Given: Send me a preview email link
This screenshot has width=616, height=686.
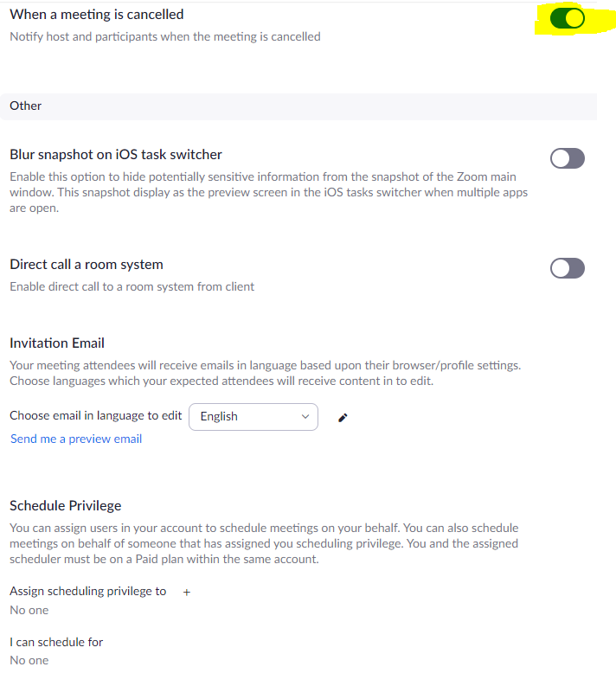Looking at the screenshot, I should pos(76,439).
